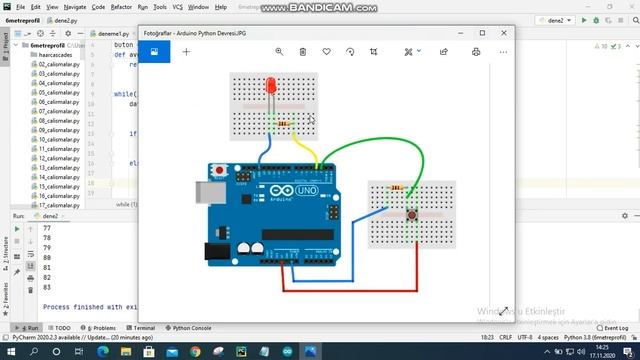The image size is (640, 360).
Task: Open 17_calismalar.py in project tree
Action: click(55, 205)
